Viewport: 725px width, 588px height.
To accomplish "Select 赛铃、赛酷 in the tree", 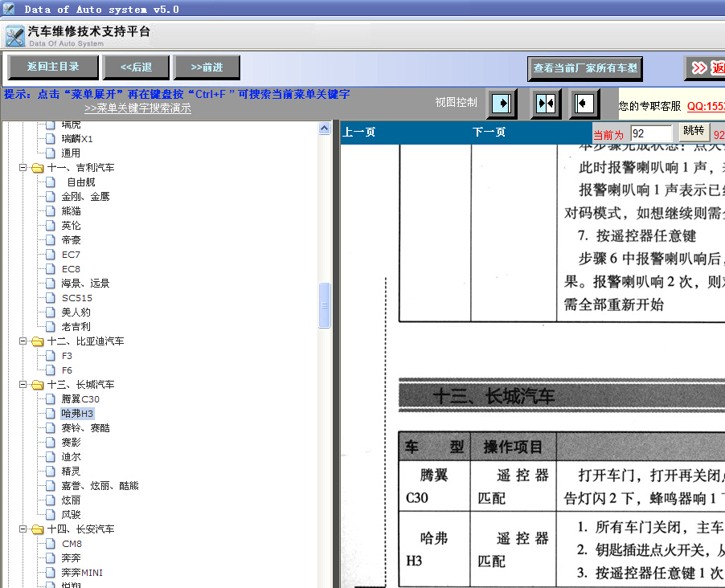I will click(x=85, y=428).
